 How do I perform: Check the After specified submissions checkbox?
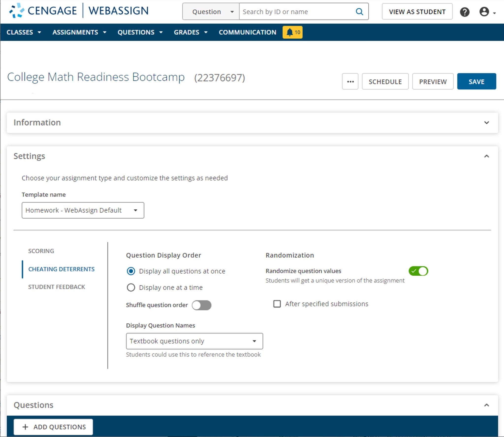point(277,304)
